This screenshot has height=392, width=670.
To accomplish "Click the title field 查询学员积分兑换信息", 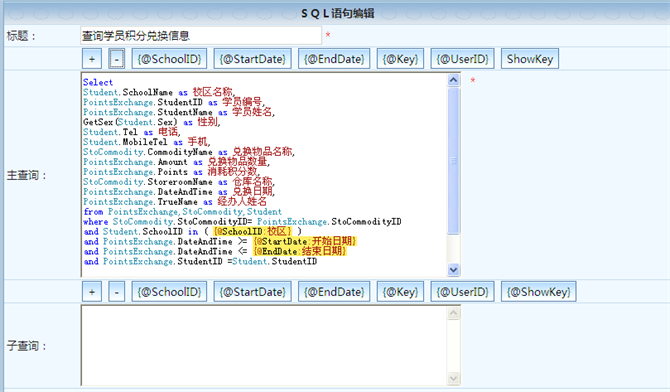I will [x=201, y=35].
